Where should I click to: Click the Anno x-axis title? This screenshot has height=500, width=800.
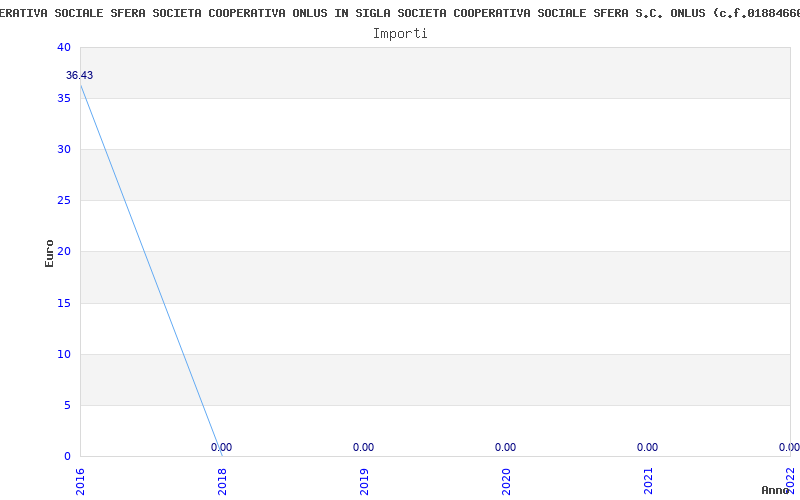tap(776, 490)
